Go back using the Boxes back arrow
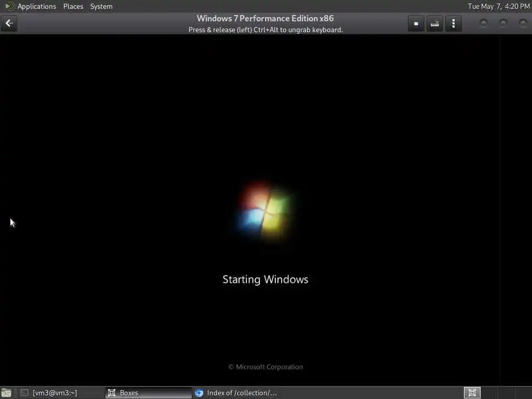Screen dimensions: 532x399 pos(9,23)
